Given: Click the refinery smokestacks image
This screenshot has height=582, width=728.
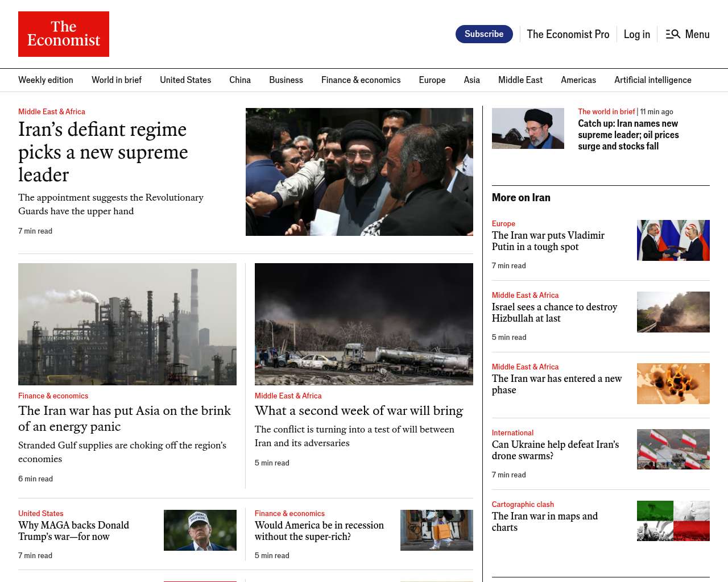Looking at the screenshot, I should click(127, 324).
